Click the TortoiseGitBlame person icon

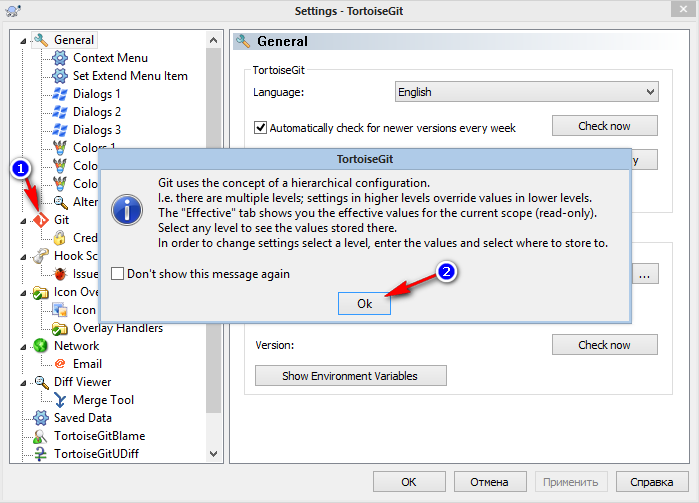41,436
